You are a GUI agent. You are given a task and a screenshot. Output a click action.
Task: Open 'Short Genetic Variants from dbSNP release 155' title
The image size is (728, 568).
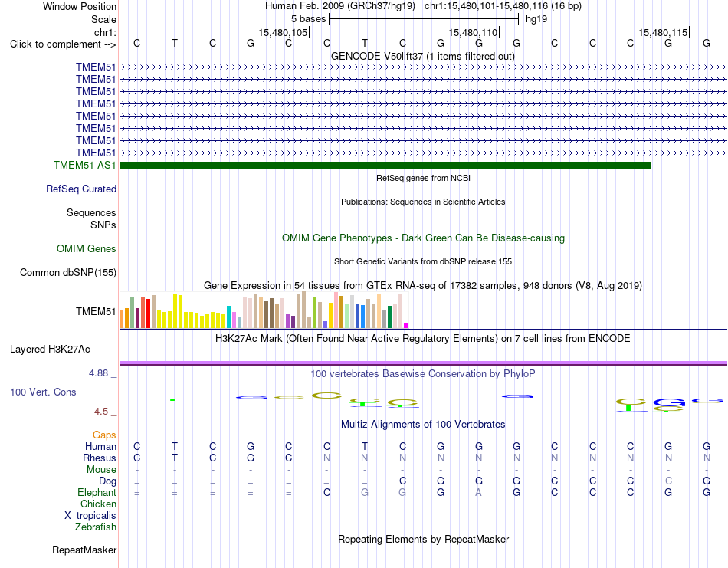tap(423, 261)
